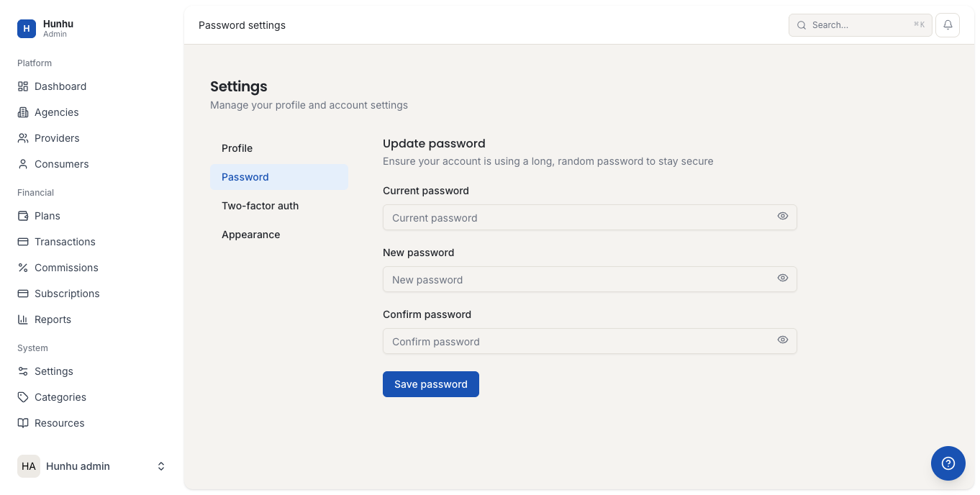Toggle visibility of confirm password
980x495 pixels.
tap(783, 340)
